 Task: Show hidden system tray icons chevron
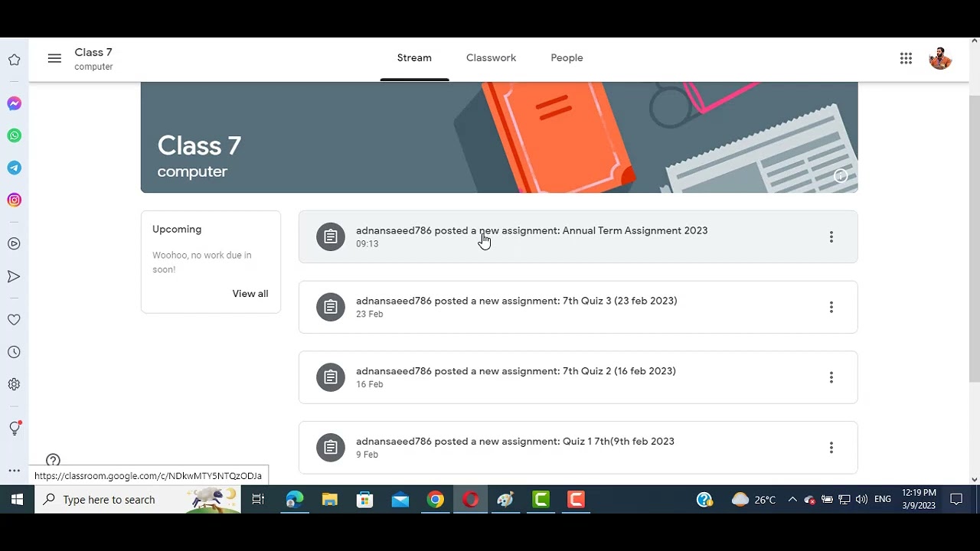(792, 500)
